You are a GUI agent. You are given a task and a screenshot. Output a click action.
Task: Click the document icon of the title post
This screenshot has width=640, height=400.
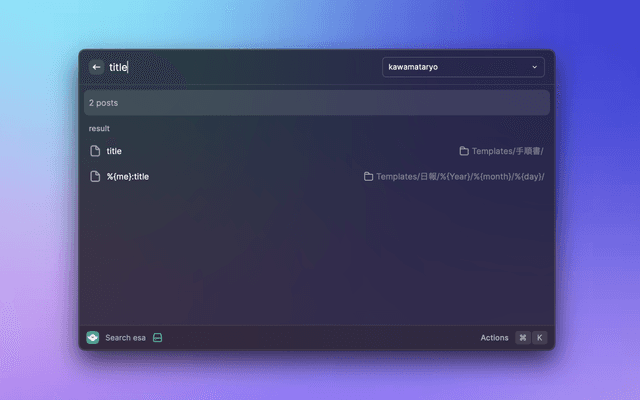(96, 151)
